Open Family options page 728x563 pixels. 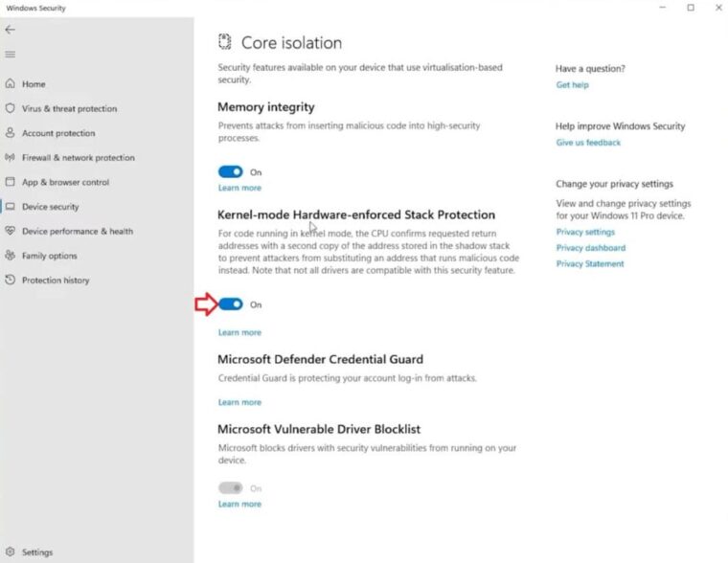[50, 256]
